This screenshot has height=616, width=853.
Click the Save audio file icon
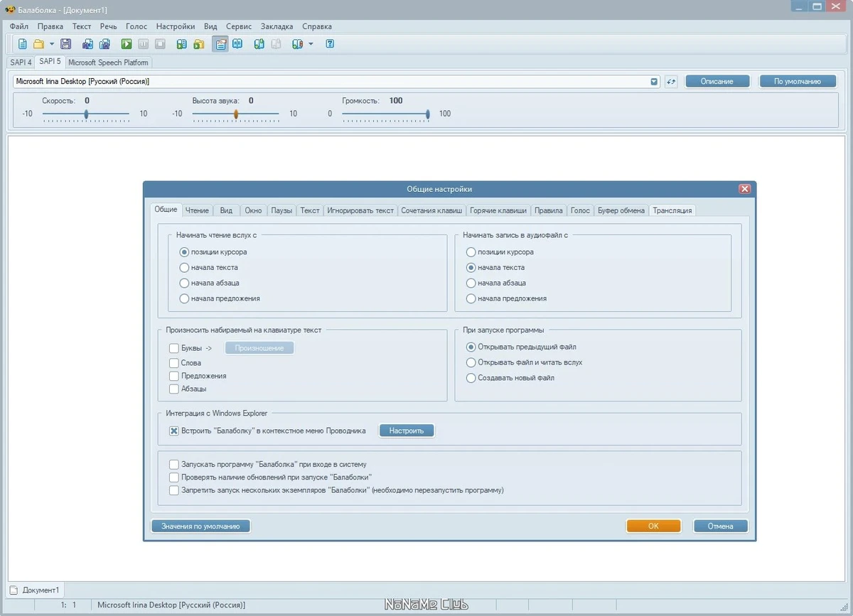[87, 44]
